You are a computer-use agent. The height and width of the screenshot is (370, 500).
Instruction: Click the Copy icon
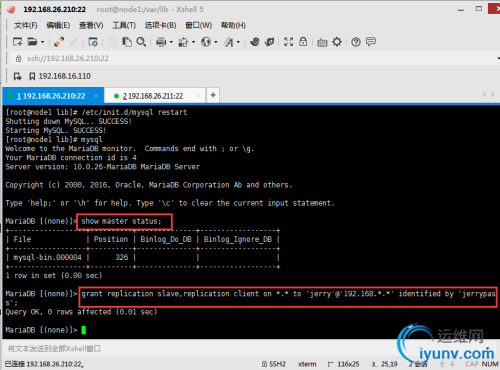(112, 42)
